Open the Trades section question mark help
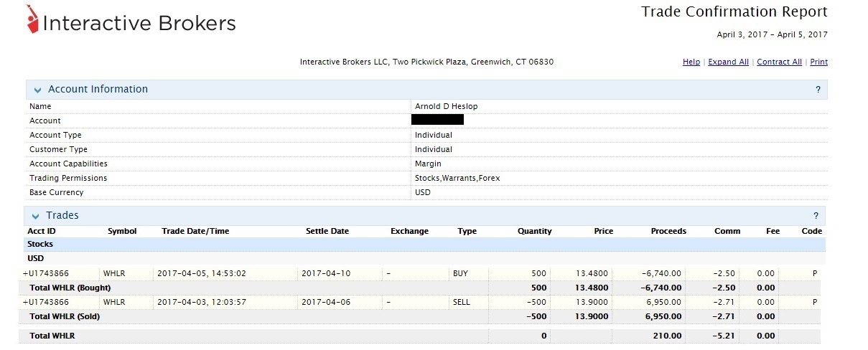This screenshot has height=350, width=868. point(816,216)
